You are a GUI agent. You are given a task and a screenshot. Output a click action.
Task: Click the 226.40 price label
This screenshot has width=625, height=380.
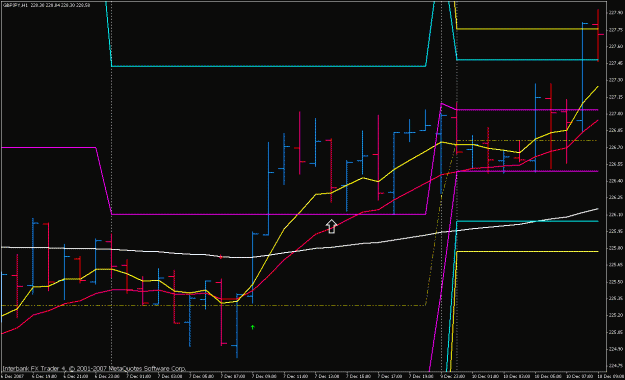(x=616, y=181)
